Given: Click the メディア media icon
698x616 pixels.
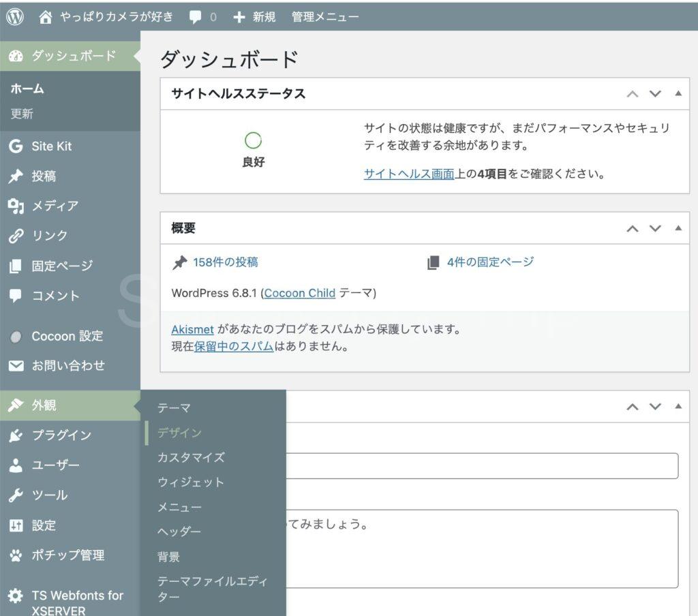Looking at the screenshot, I should [16, 206].
